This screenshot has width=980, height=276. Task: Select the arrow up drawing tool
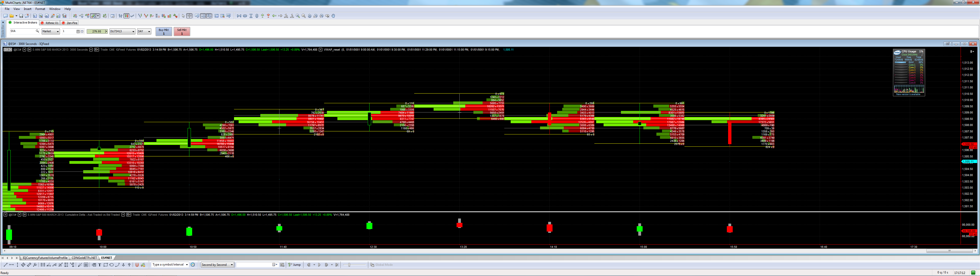129,265
